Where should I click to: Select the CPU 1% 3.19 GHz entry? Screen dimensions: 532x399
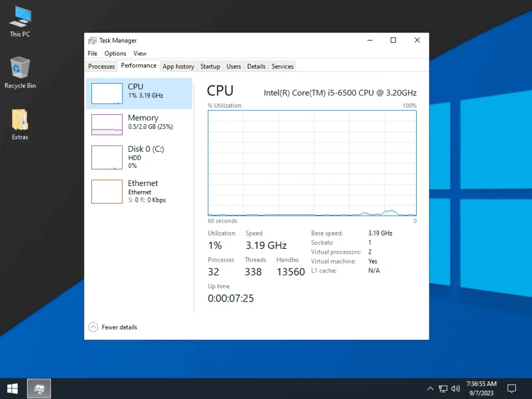139,94
